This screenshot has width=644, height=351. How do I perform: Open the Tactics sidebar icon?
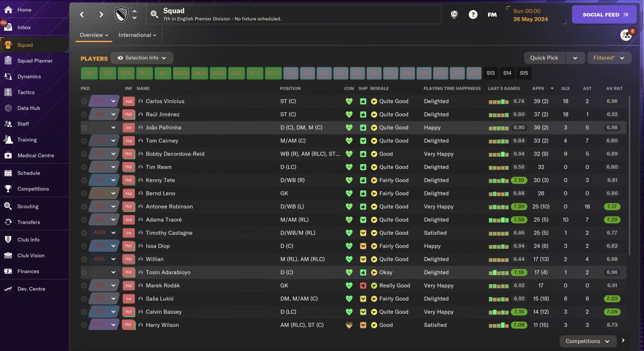(x=8, y=92)
